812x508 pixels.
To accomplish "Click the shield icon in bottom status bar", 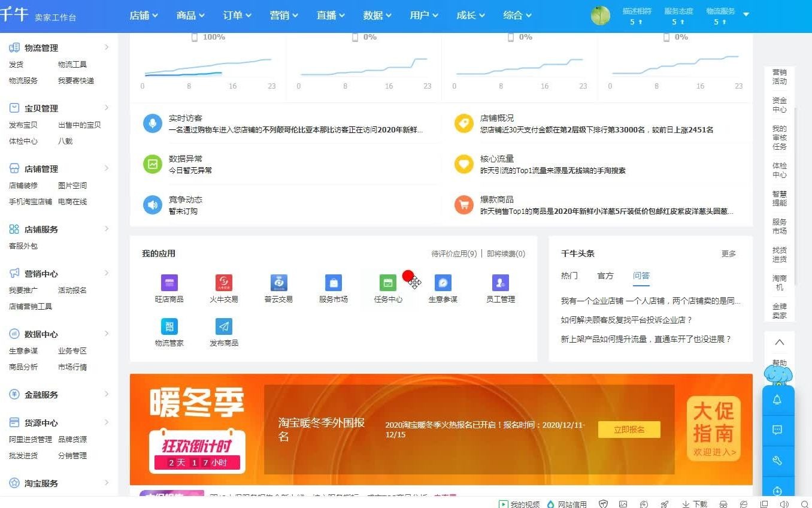I will click(604, 504).
